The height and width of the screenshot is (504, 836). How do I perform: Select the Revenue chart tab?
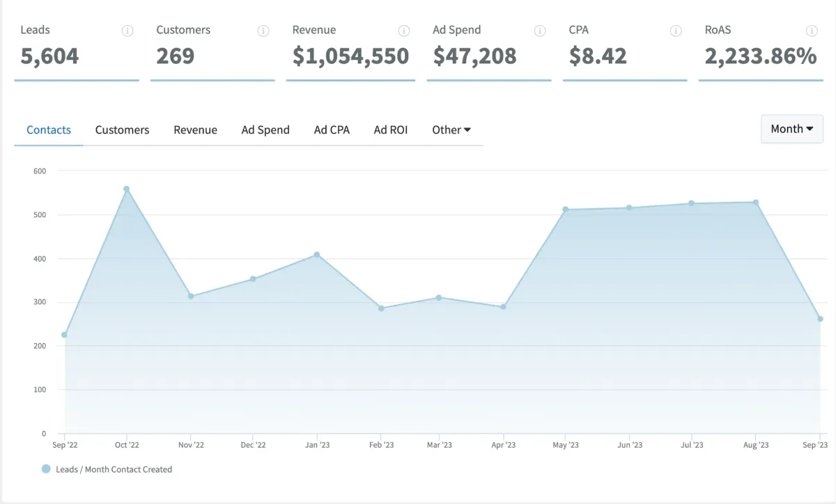pos(196,129)
